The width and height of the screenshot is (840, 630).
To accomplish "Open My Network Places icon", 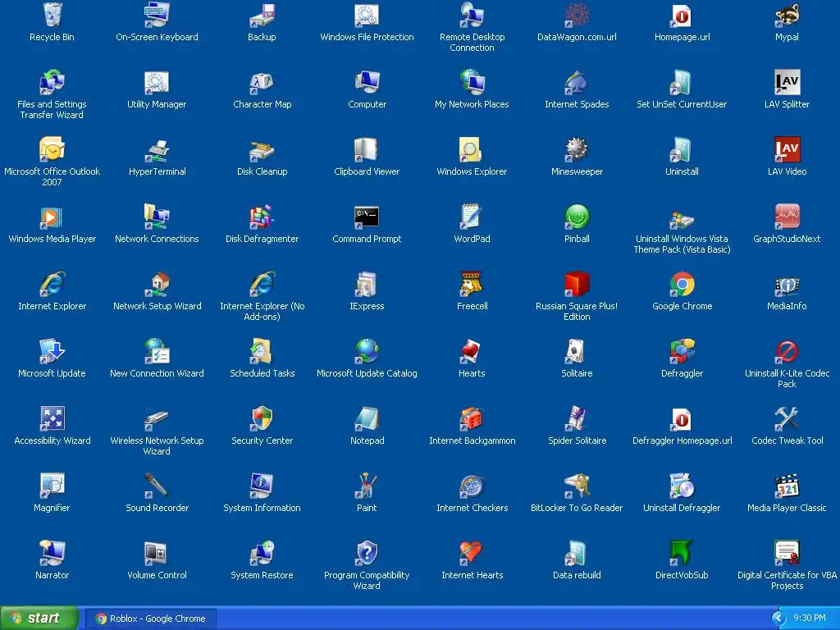I will pos(472,83).
